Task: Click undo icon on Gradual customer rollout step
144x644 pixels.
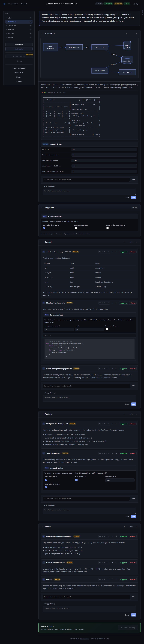Action: pyautogui.click(x=116, y=563)
